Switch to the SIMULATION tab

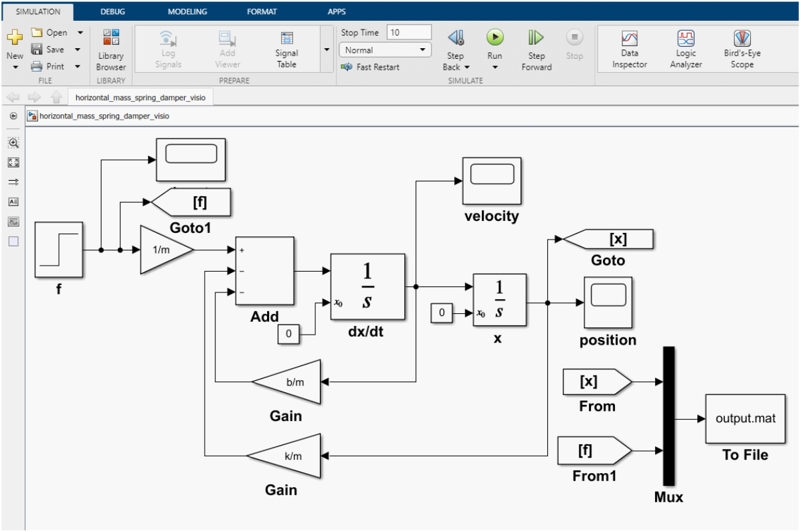tap(37, 11)
